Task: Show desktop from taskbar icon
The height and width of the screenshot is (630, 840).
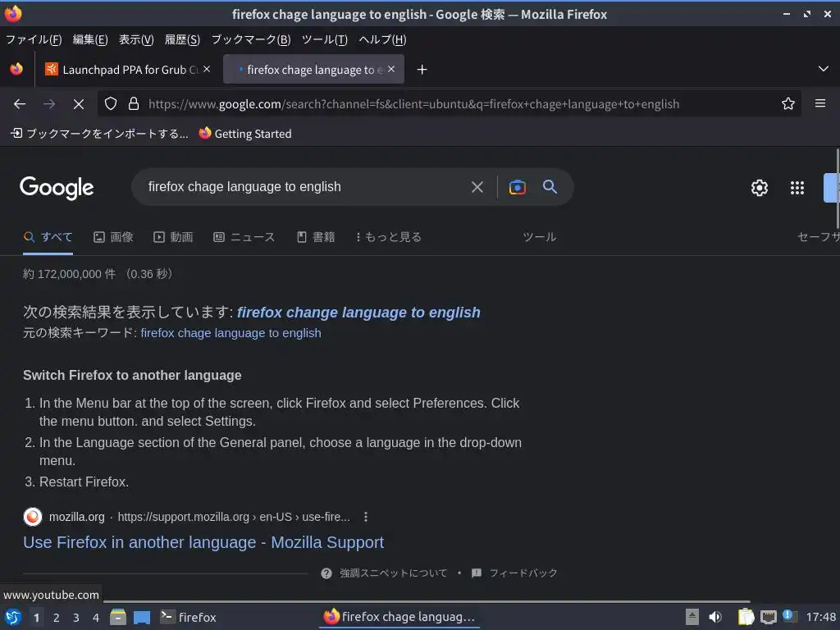Action: [x=141, y=618]
